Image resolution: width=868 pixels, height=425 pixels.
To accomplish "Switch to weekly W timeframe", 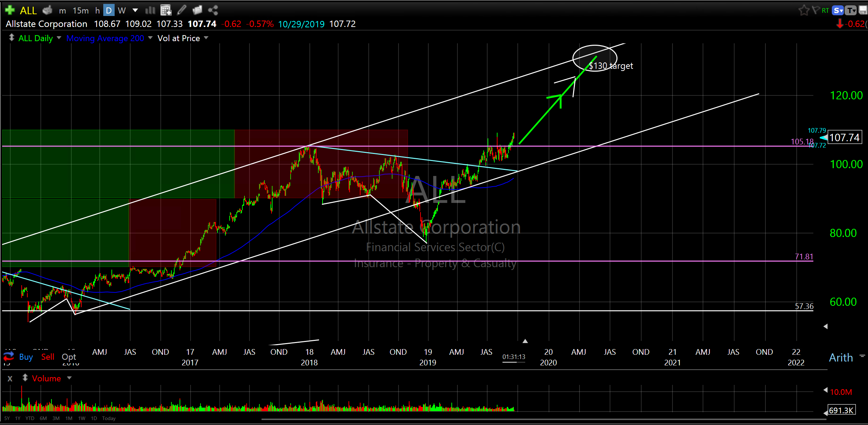I will pyautogui.click(x=122, y=11).
